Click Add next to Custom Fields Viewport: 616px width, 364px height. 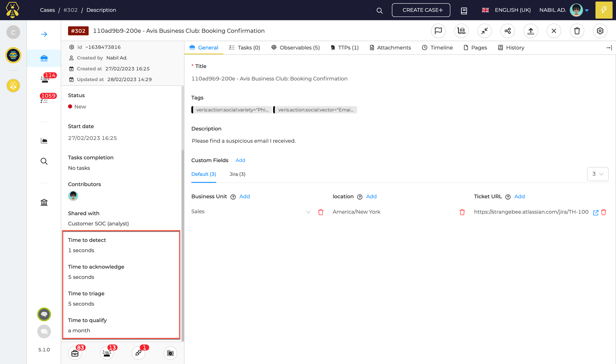[x=240, y=160]
